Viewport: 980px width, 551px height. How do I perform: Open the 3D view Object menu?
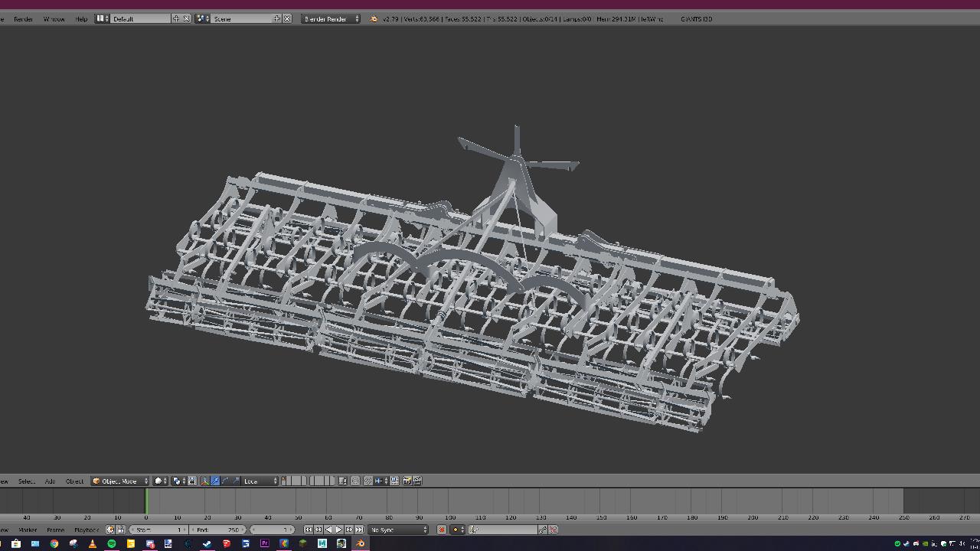[x=74, y=481]
